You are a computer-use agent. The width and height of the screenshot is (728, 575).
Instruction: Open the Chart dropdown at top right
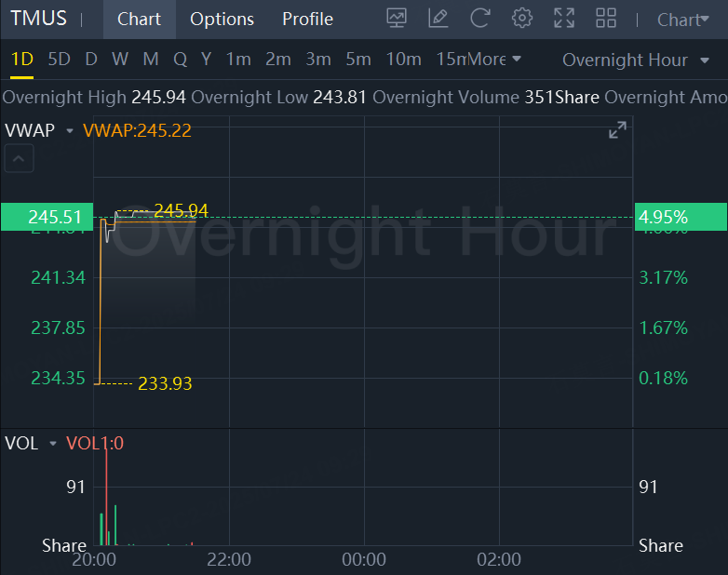[683, 20]
